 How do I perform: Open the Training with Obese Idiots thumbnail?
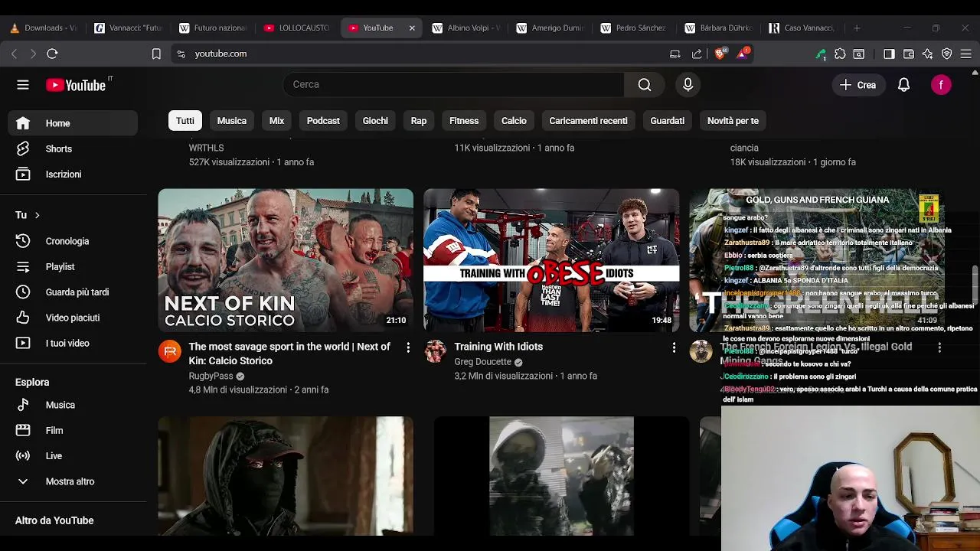point(551,260)
